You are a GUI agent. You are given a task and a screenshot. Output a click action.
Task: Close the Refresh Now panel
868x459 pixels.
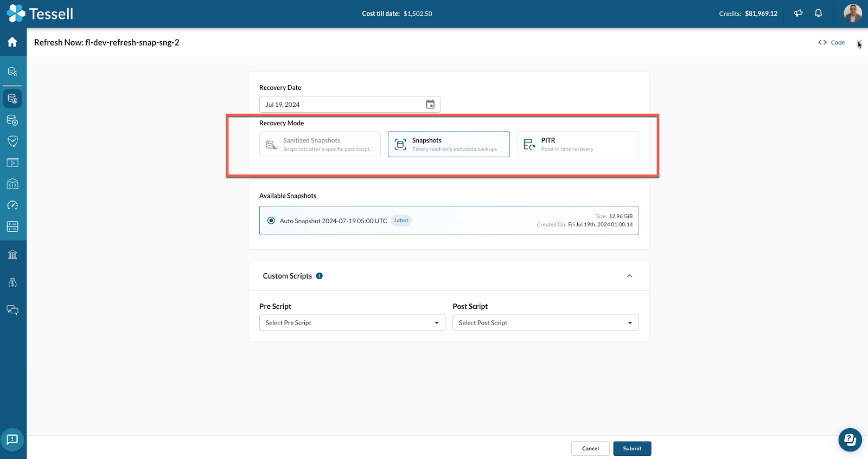coord(859,42)
